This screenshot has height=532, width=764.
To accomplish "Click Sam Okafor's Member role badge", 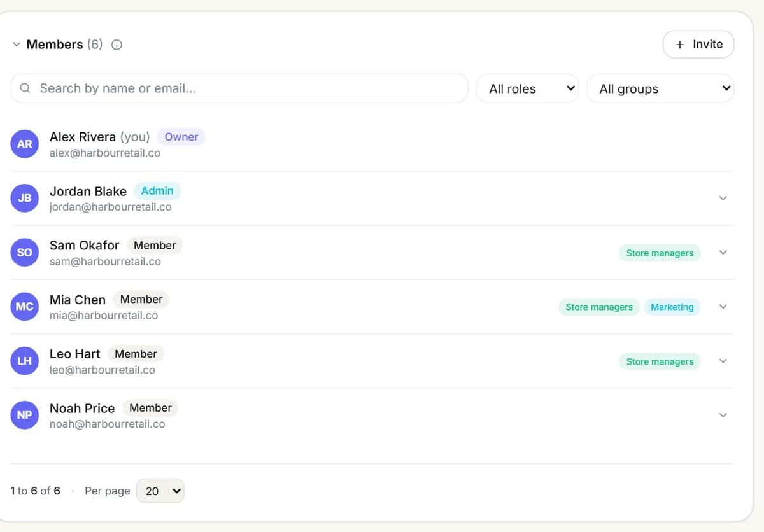I will 155,245.
